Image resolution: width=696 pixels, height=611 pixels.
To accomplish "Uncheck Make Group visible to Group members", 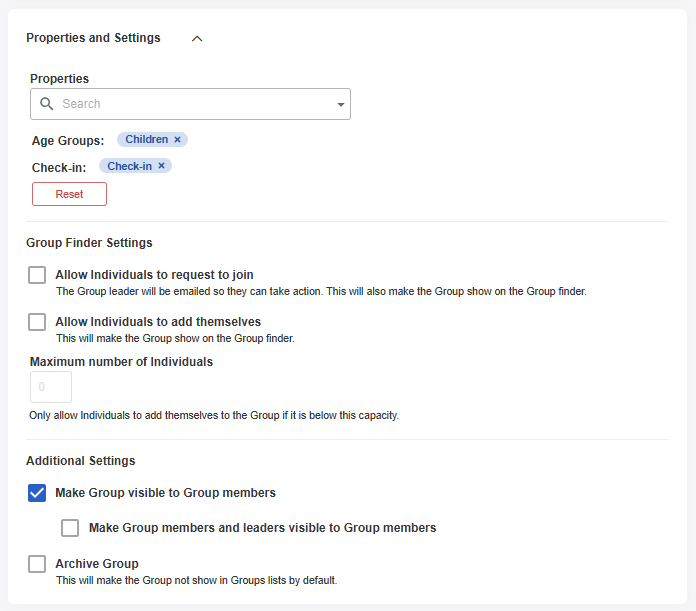I will point(37,493).
